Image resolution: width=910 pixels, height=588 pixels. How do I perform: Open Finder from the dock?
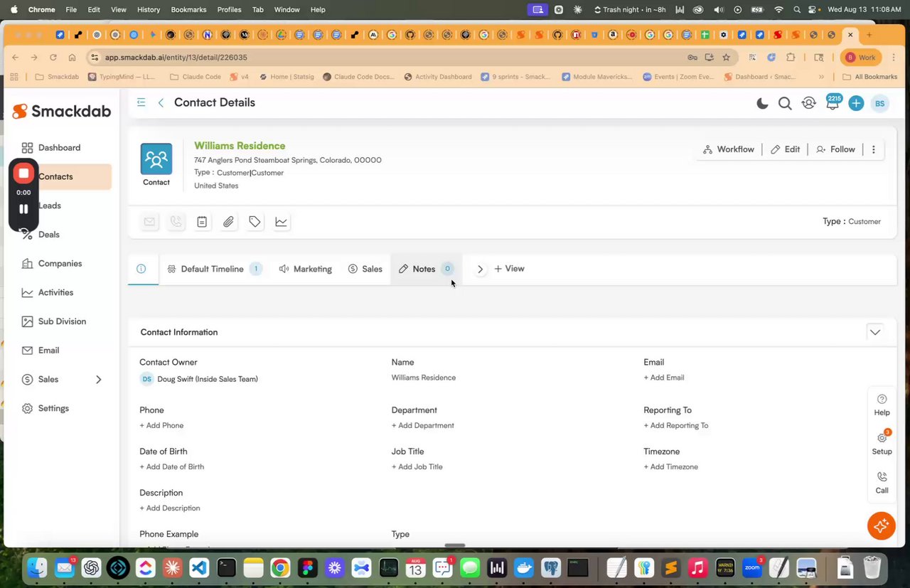tap(37, 567)
